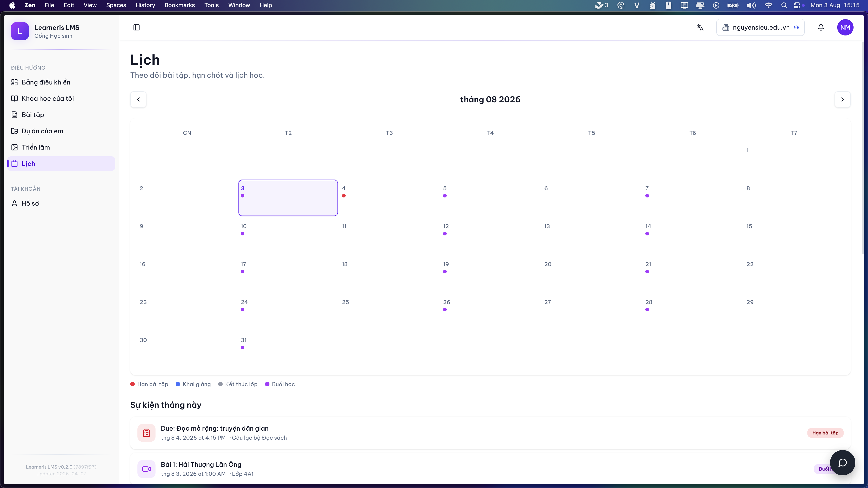Screen dimensions: 868x488
Task: Open the Bookmarks menu
Action: [180, 5]
